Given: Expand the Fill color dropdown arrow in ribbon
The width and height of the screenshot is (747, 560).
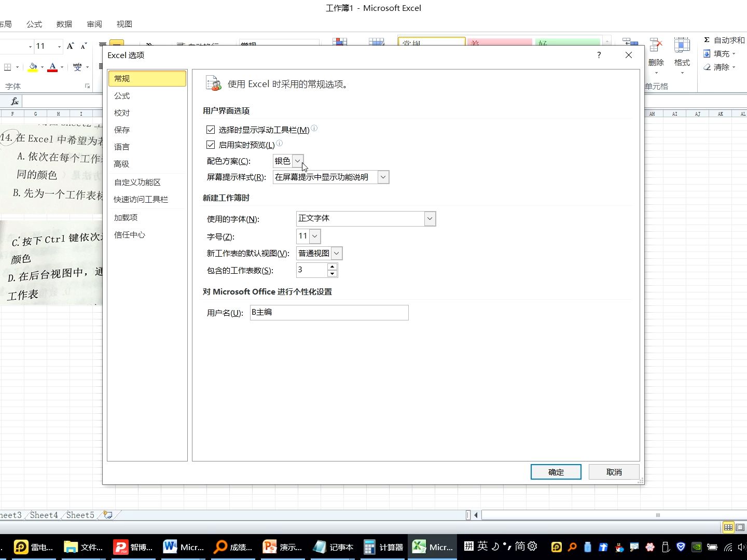Looking at the screenshot, I should click(42, 67).
